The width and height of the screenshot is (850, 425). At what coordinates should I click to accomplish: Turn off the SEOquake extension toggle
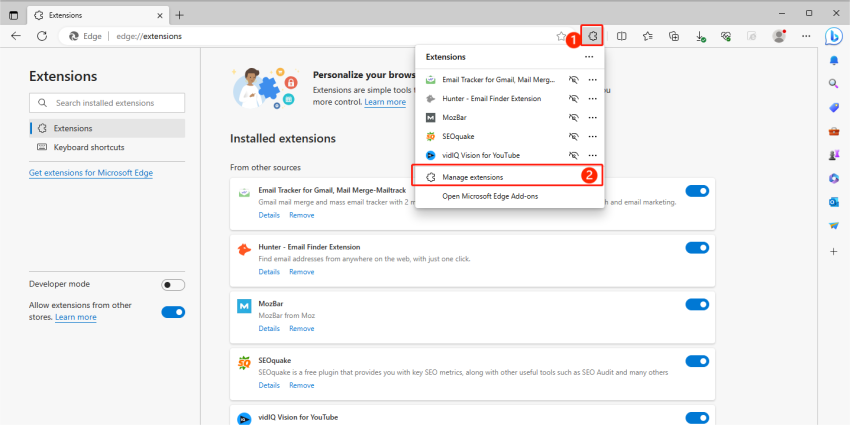(697, 361)
